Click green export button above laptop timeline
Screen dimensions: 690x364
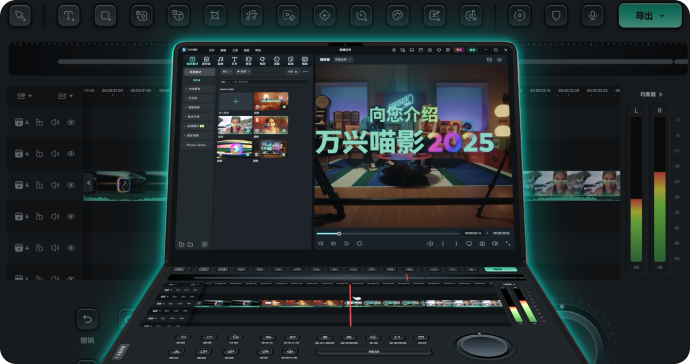(x=500, y=269)
